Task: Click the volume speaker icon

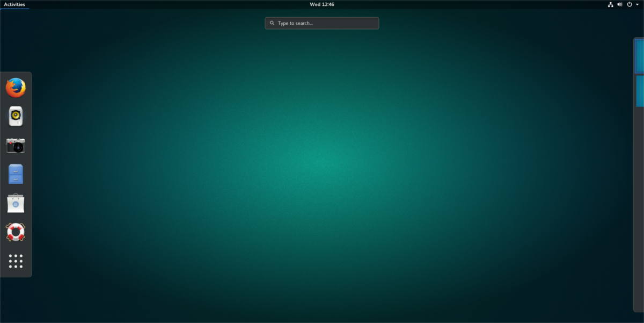Action: click(x=620, y=4)
